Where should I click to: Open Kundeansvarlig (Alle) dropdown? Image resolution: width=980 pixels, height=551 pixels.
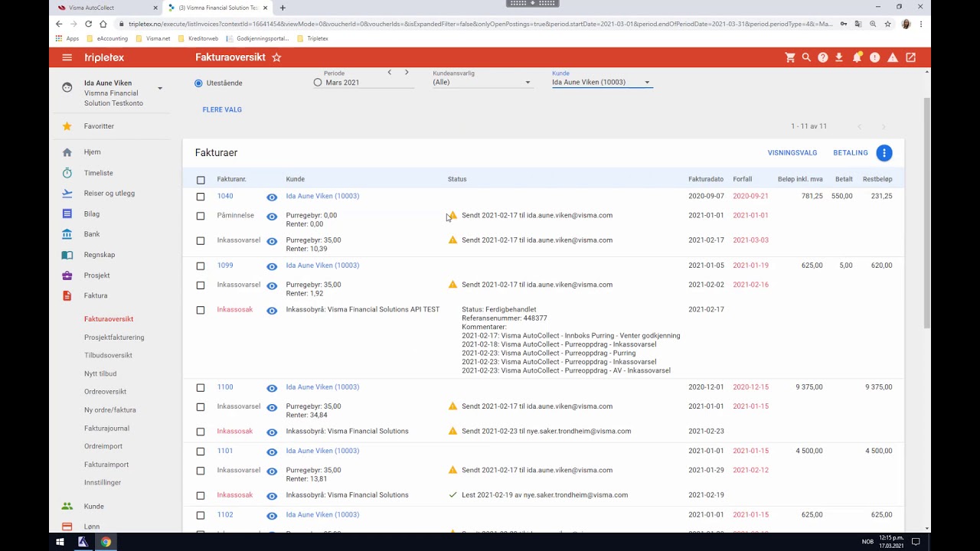(x=482, y=82)
